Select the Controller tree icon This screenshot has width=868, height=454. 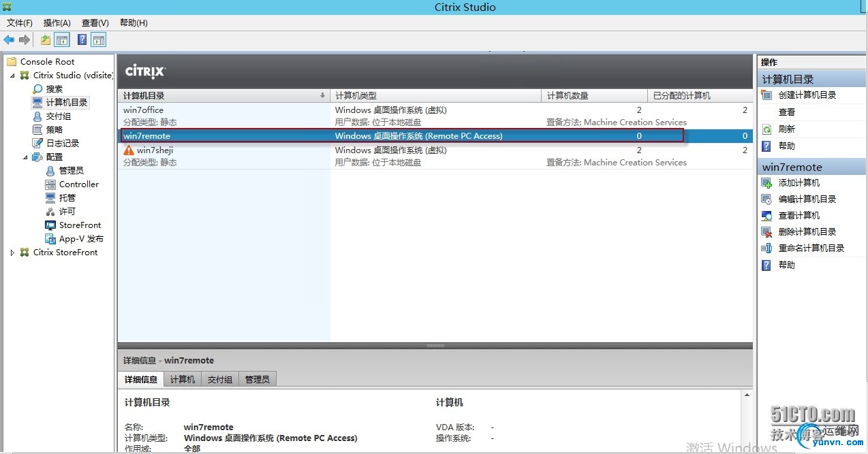click(50, 184)
